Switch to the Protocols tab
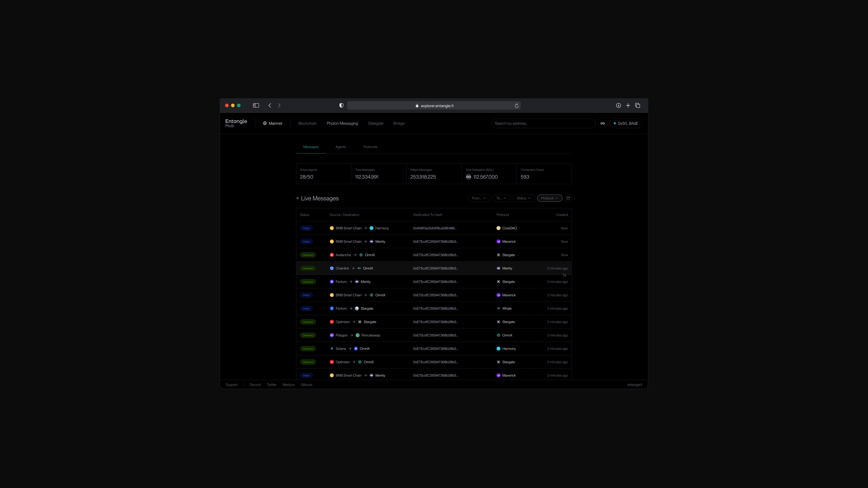The width and height of the screenshot is (868, 488). (x=370, y=147)
